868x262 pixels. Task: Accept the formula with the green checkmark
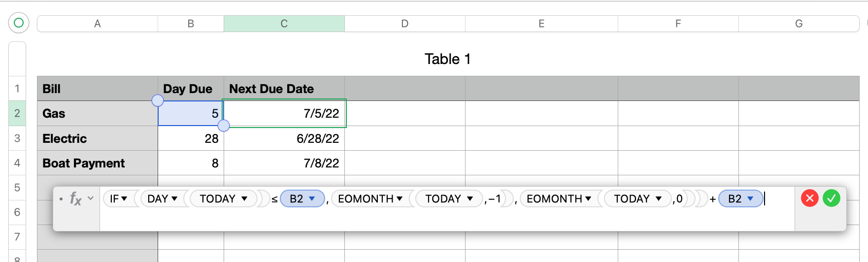click(x=831, y=198)
